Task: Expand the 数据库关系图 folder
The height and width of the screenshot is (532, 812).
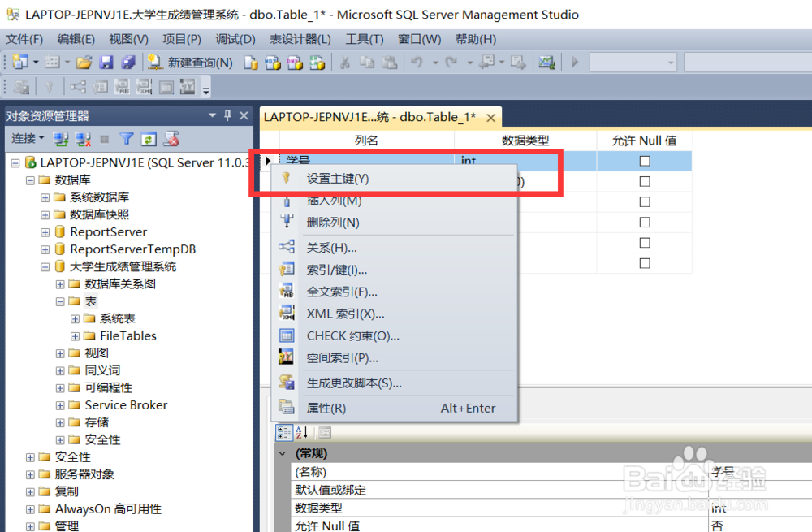Action: pos(60,284)
